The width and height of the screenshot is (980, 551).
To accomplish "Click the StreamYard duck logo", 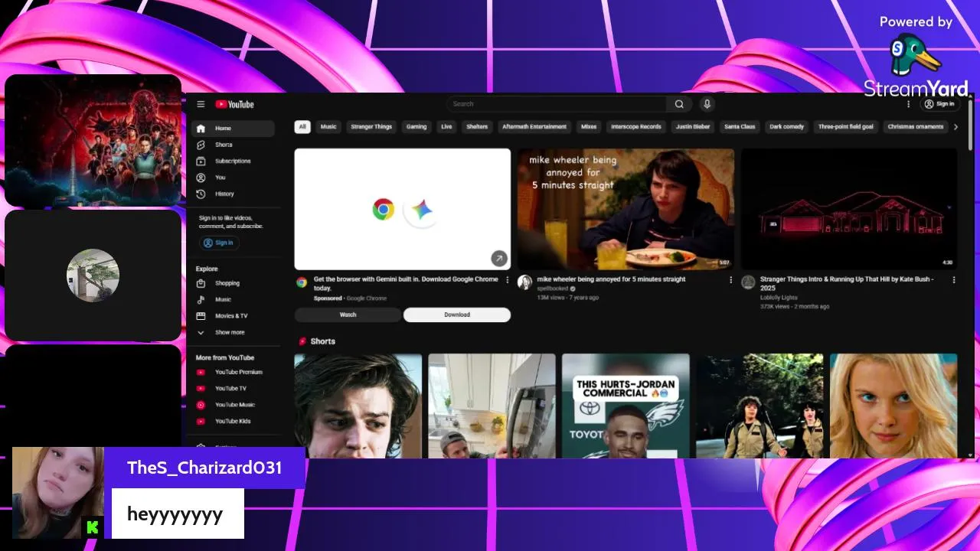I will (916, 54).
